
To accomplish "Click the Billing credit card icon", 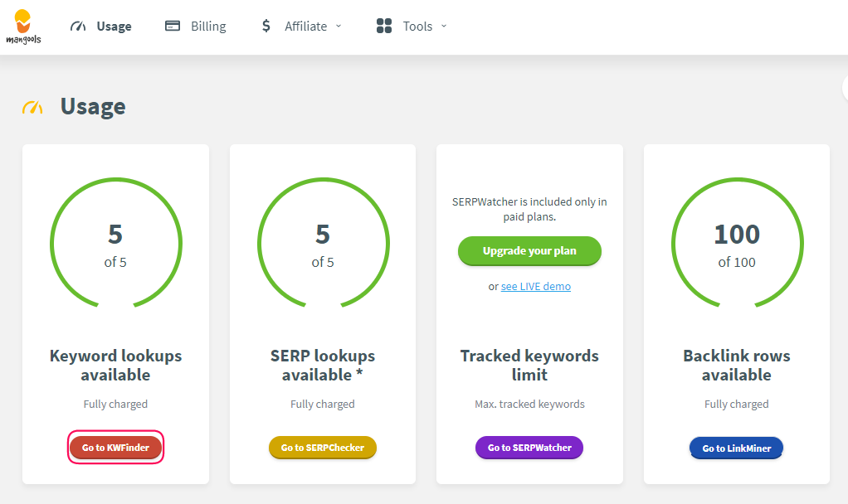I will [173, 26].
